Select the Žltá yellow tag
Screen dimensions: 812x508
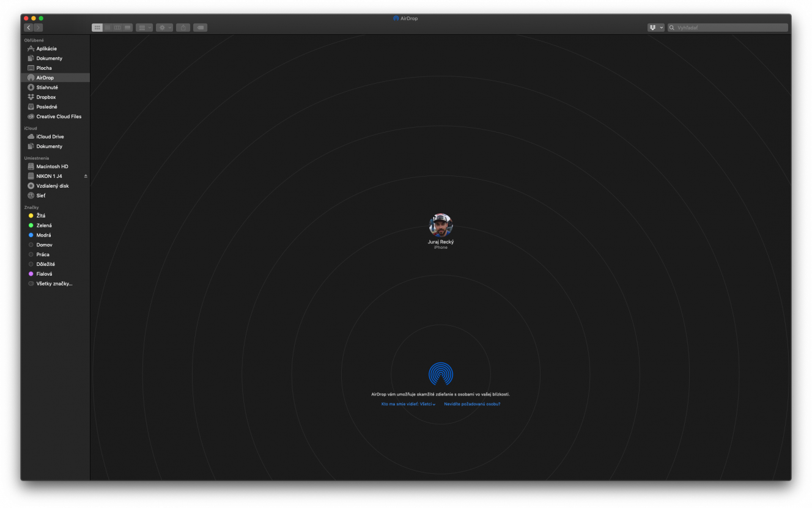pos(56,216)
